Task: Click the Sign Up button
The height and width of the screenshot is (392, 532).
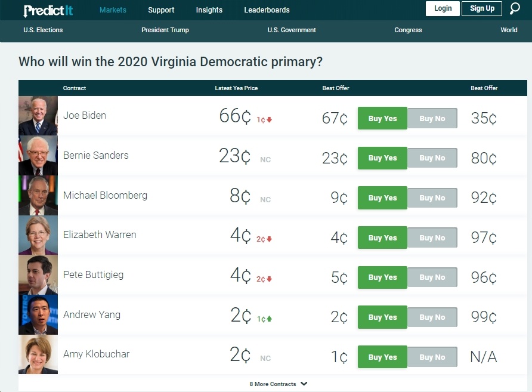Action: click(482, 8)
